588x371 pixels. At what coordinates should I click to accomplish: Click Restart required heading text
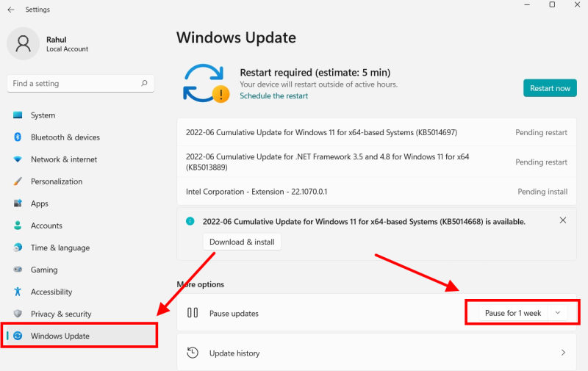(x=315, y=72)
